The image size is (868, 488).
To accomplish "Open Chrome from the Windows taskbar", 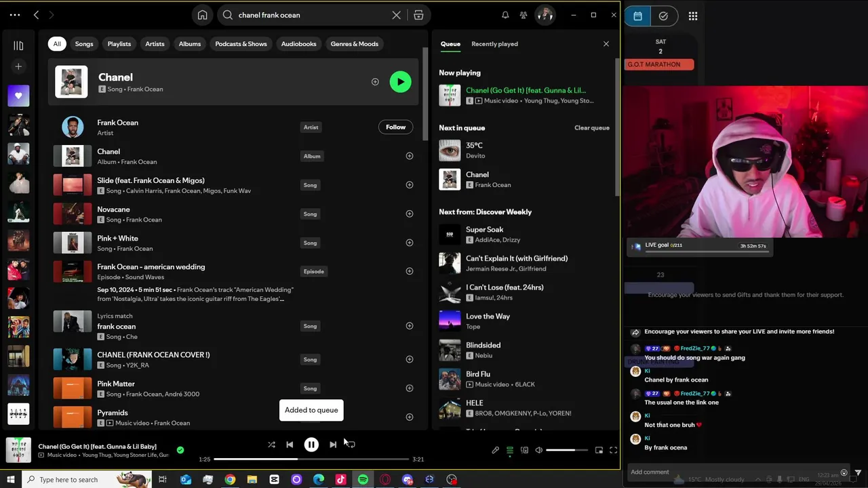I will (x=230, y=479).
